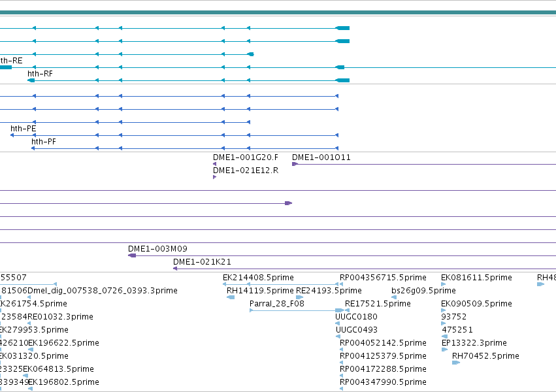Viewport: 556px width, 392px height.
Task: Select the RP004347990.5prime EST label
Action: coord(383,382)
